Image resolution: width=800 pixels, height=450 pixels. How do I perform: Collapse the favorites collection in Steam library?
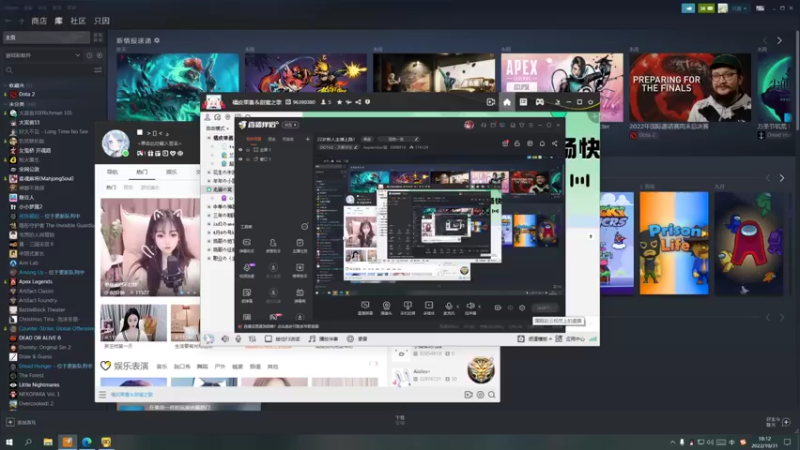click(x=6, y=85)
